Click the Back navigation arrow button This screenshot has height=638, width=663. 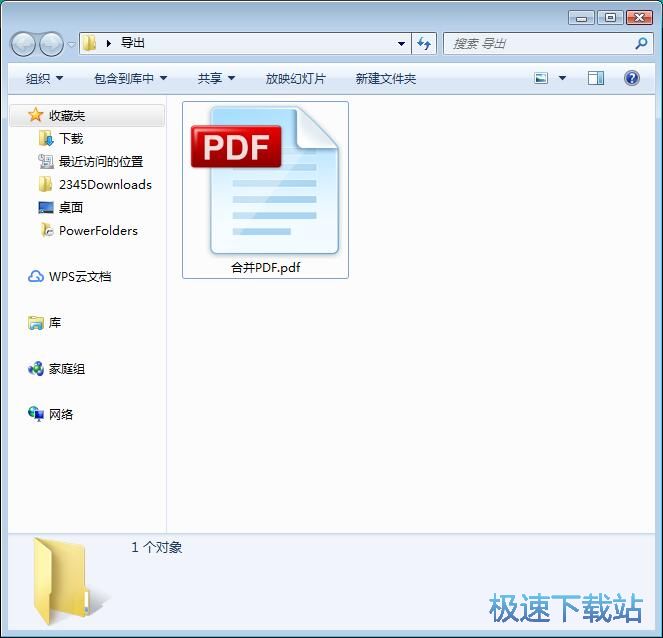tap(23, 44)
